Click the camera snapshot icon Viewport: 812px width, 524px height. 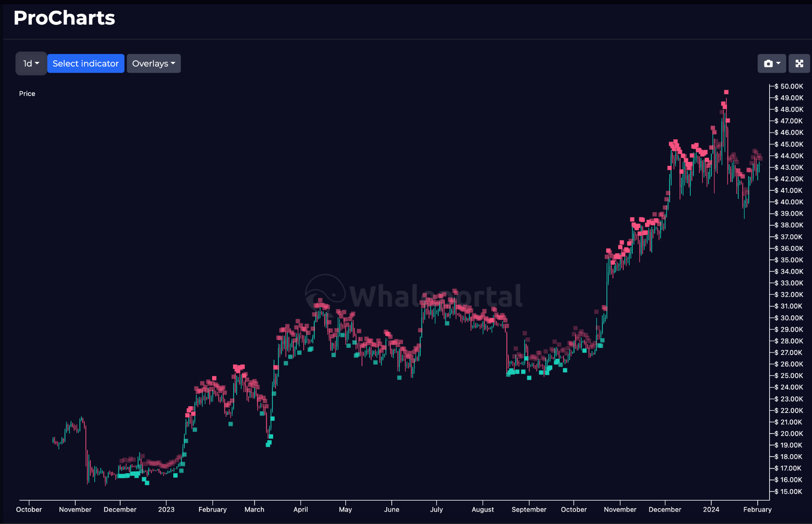click(x=768, y=63)
